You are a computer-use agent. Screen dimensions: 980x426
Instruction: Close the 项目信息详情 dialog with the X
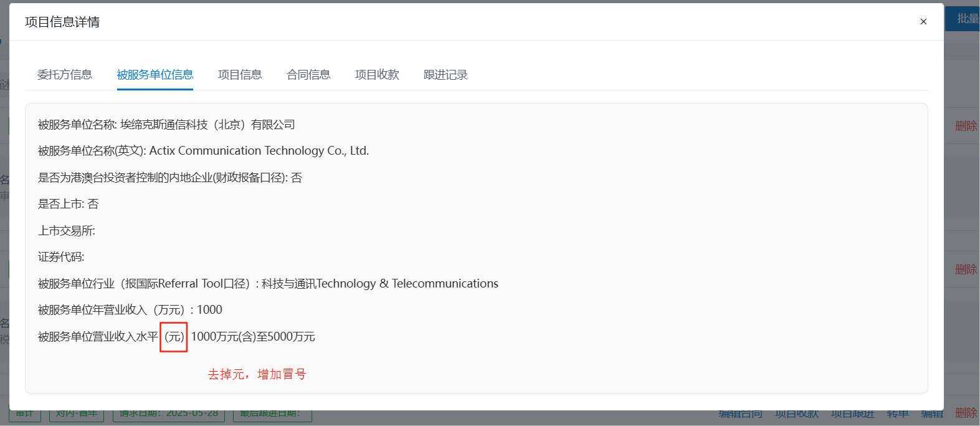[923, 22]
